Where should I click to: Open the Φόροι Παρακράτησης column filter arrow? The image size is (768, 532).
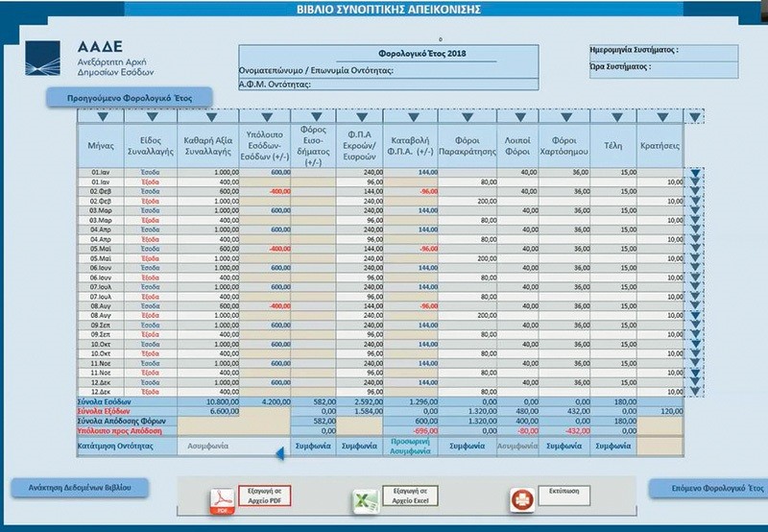pos(467,117)
